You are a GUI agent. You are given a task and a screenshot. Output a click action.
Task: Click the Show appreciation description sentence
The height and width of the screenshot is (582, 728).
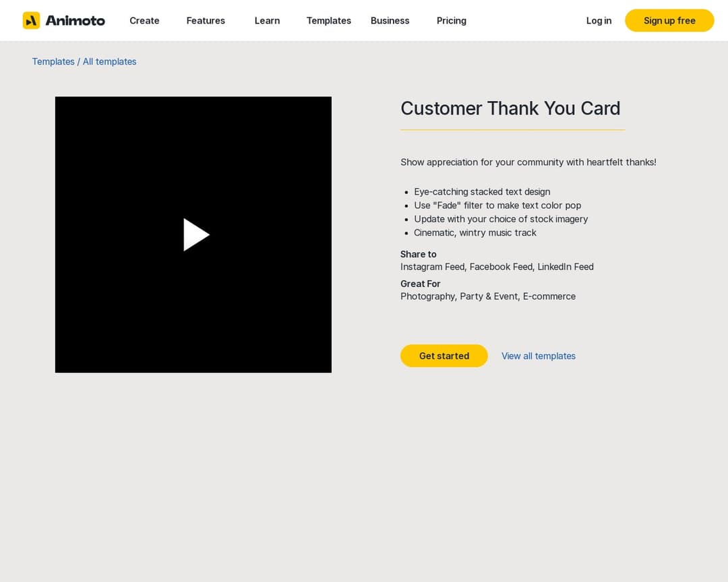[528, 162]
